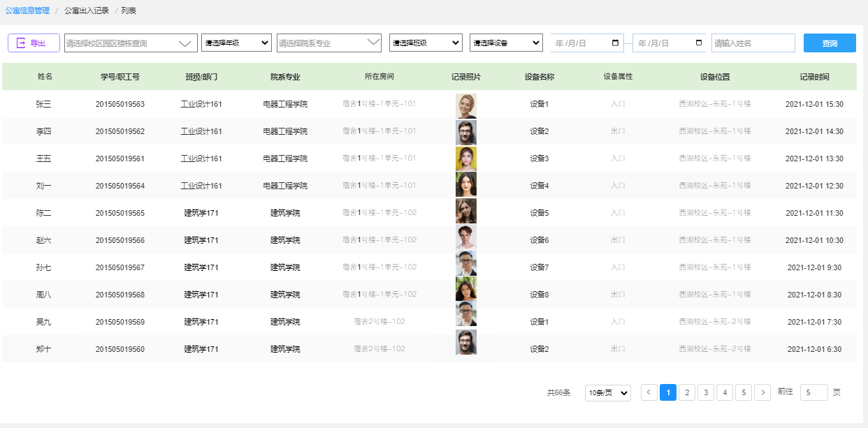Click the 姓名 column header

45,77
